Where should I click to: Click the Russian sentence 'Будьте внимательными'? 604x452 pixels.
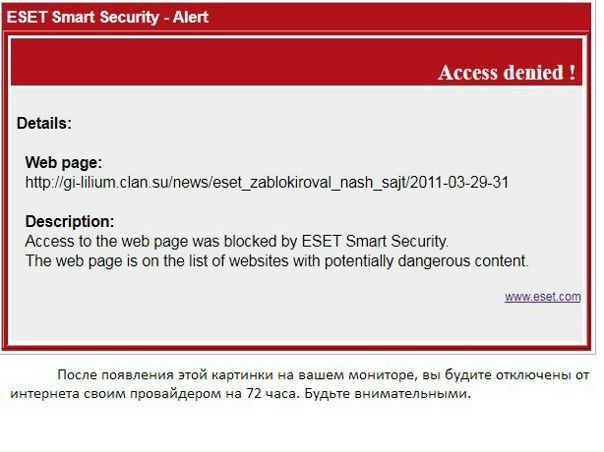(x=398, y=393)
